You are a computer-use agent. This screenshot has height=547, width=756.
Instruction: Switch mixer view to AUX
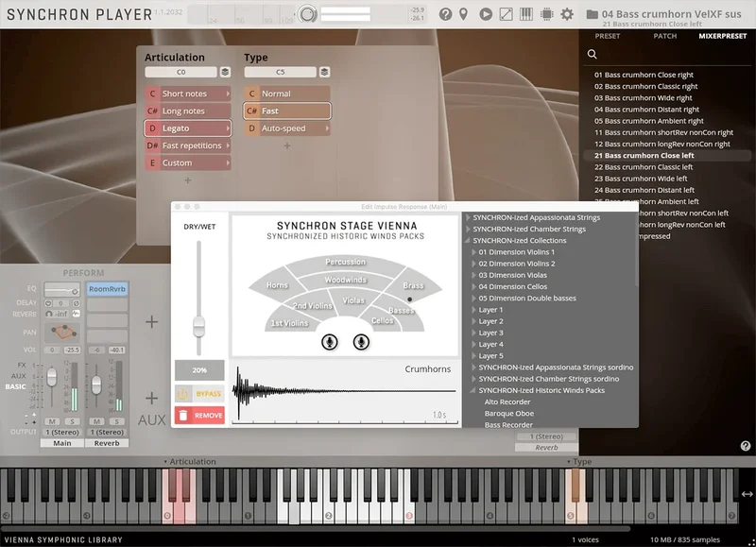19,376
